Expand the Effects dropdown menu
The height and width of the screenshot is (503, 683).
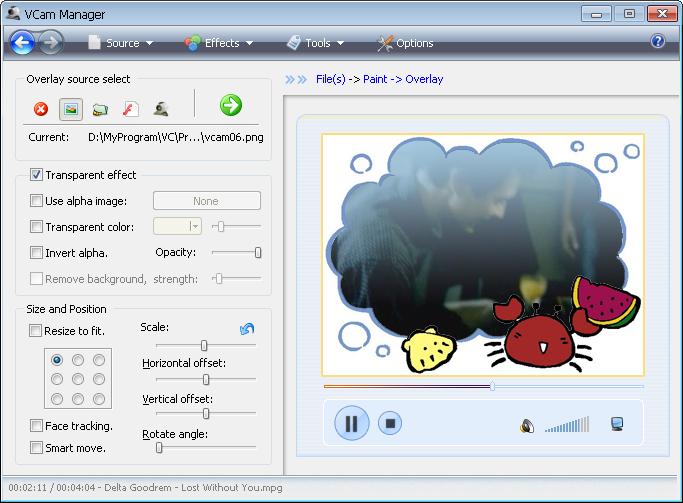219,43
